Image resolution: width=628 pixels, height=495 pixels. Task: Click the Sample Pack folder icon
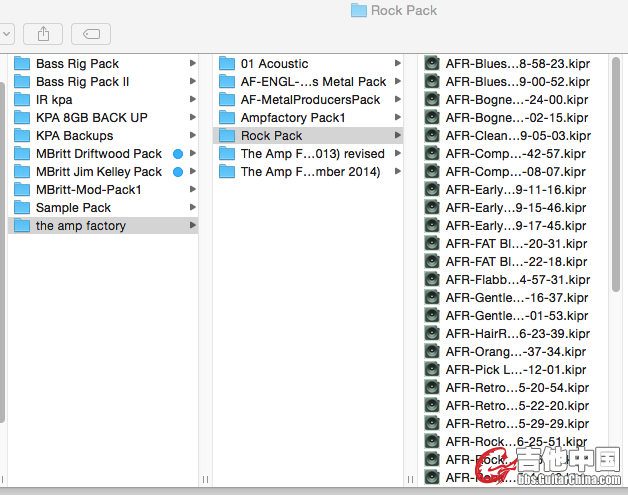click(x=22, y=208)
